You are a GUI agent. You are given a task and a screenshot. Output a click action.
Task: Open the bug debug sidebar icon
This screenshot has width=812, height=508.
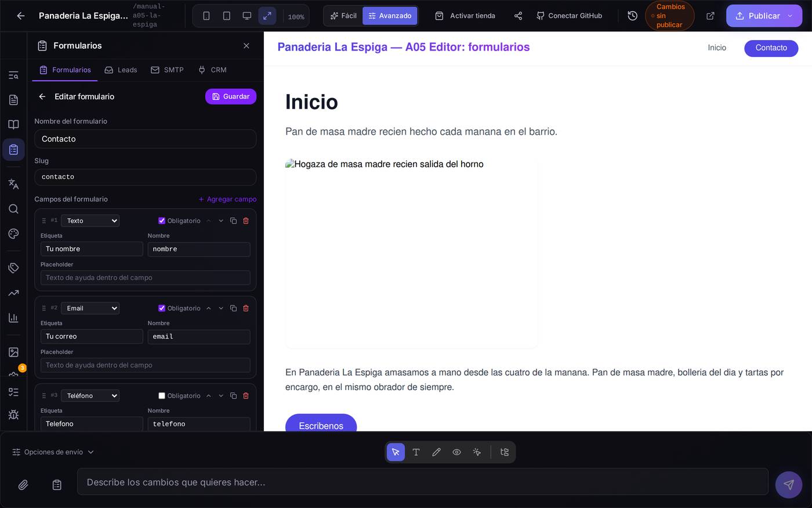13,415
